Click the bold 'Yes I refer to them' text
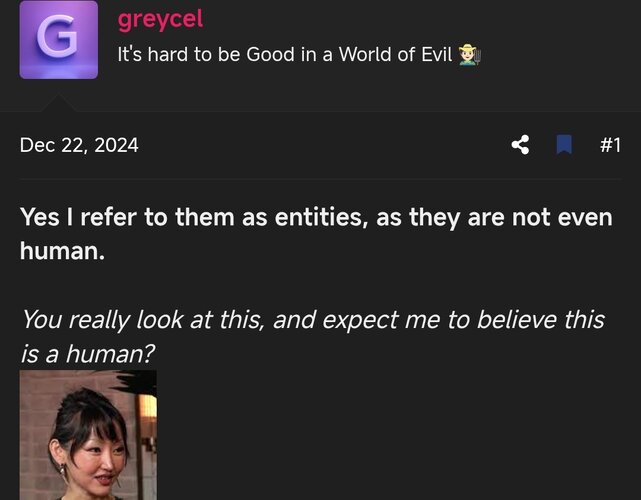 127,217
